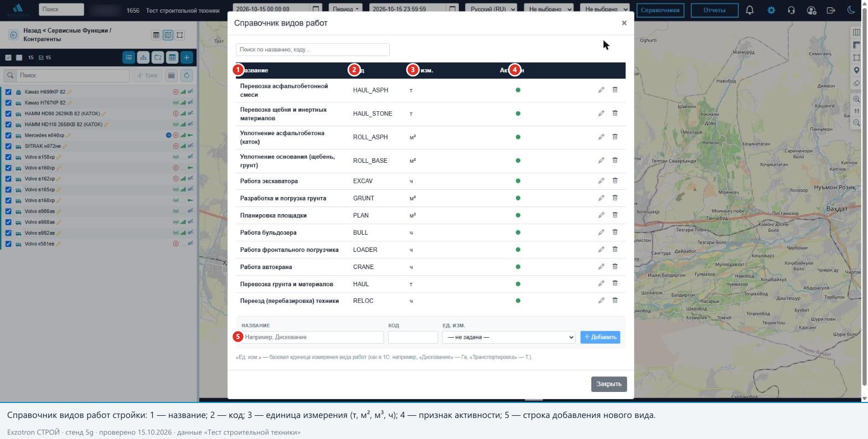Edit the RELOC work type row
Viewport: 868px width, 439px height.
[601, 301]
